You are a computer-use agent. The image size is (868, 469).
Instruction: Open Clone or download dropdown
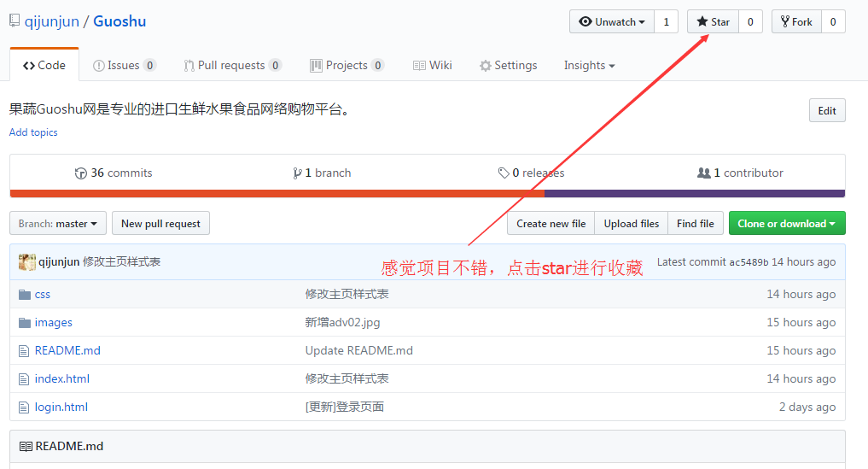pos(787,224)
